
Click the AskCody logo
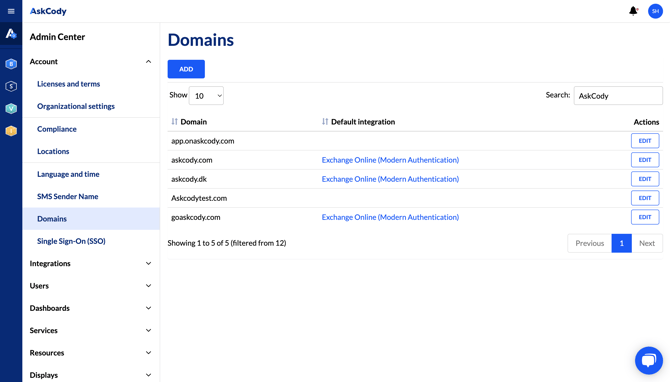pyautogui.click(x=48, y=11)
